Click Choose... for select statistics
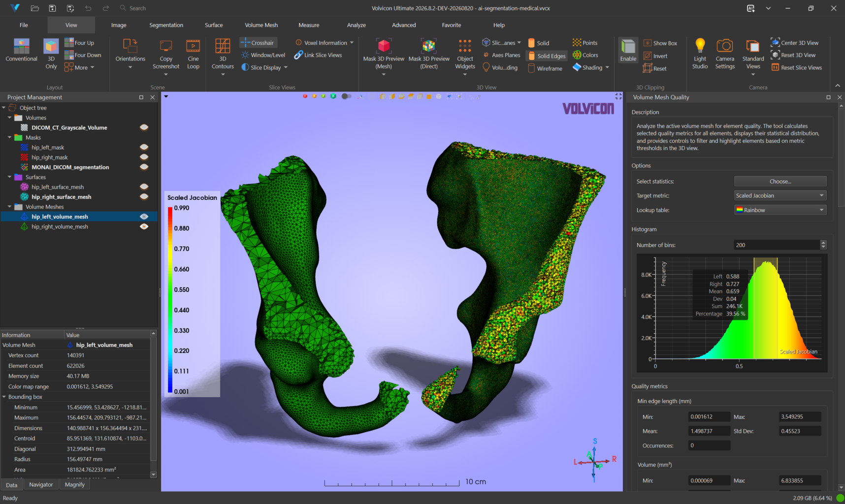The height and width of the screenshot is (504, 845). coord(780,181)
